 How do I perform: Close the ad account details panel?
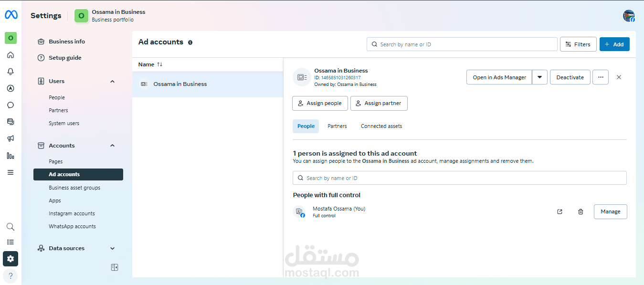(x=619, y=77)
